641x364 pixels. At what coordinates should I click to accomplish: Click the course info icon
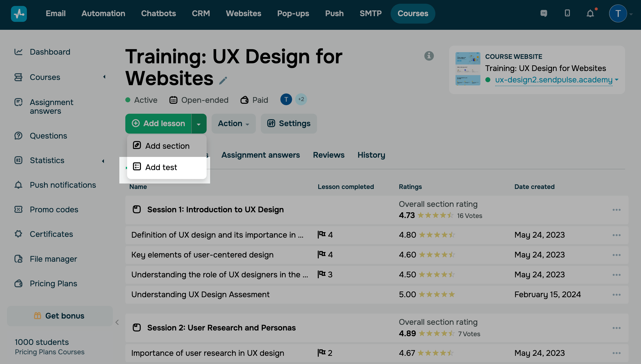[429, 56]
